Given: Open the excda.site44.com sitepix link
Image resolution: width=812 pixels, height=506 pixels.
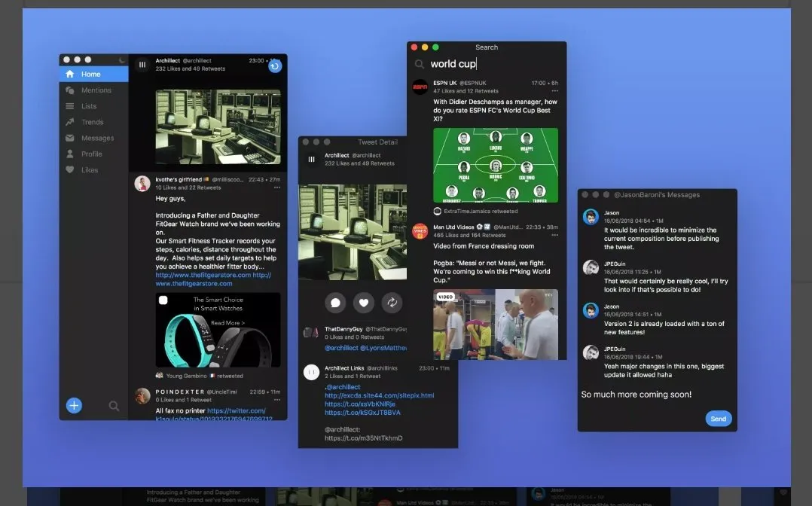Looking at the screenshot, I should pyautogui.click(x=380, y=395).
